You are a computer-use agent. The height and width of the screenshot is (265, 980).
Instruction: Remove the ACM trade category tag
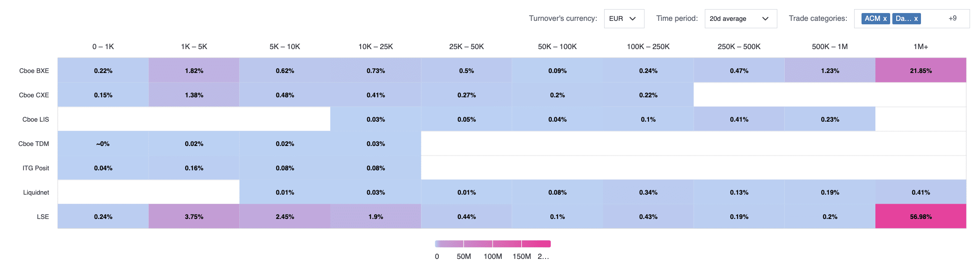pyautogui.click(x=885, y=19)
